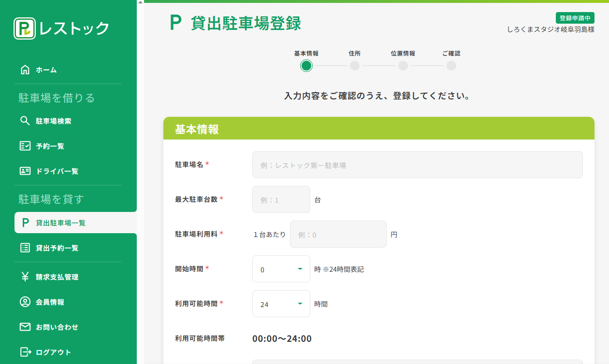The image size is (609, 364).
Task: Click the logout icon in sidebar
Action: coord(25,352)
